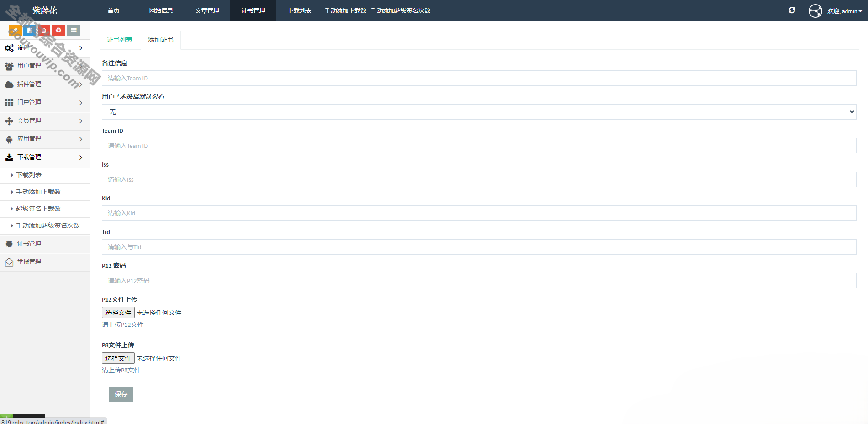Switch to the 证书列表 tab

pyautogui.click(x=120, y=40)
